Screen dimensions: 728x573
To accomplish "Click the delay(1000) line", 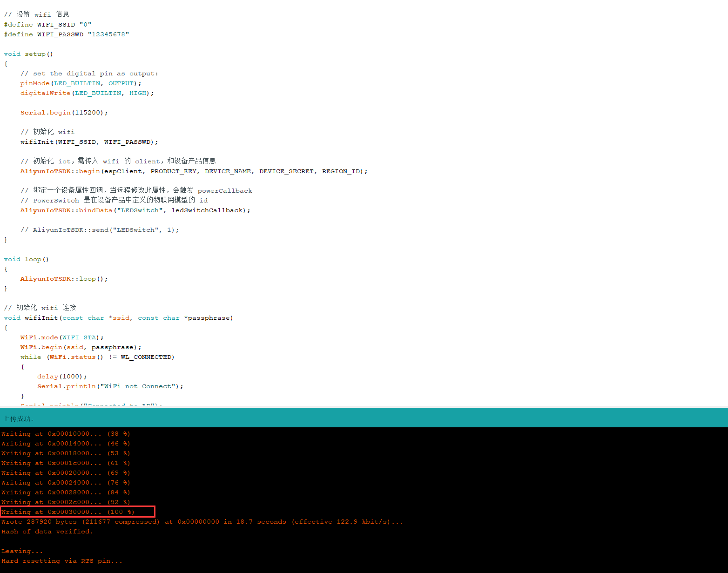I will coord(62,377).
